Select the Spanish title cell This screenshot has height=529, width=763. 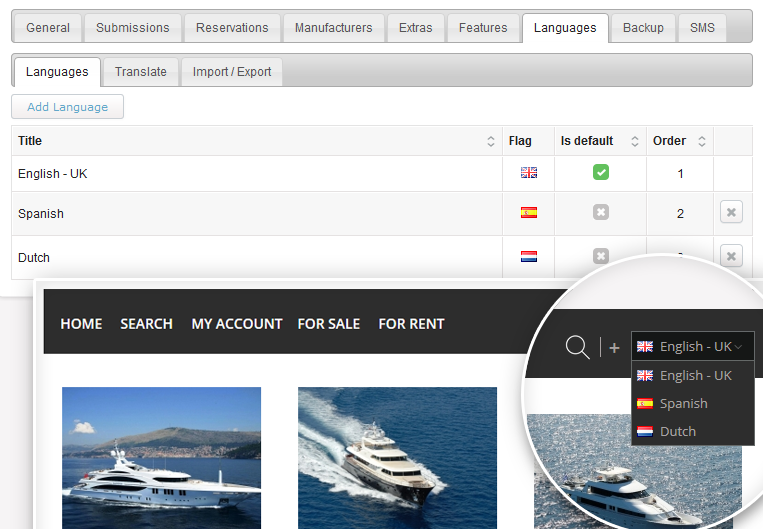257,214
